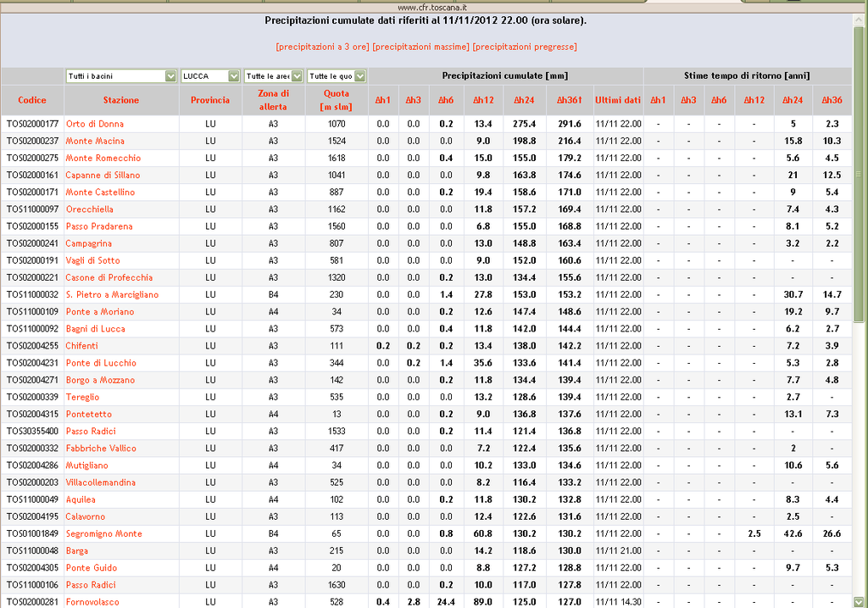The width and height of the screenshot is (868, 608).
Task: Sort by the Stazione column header
Action: pyautogui.click(x=121, y=100)
